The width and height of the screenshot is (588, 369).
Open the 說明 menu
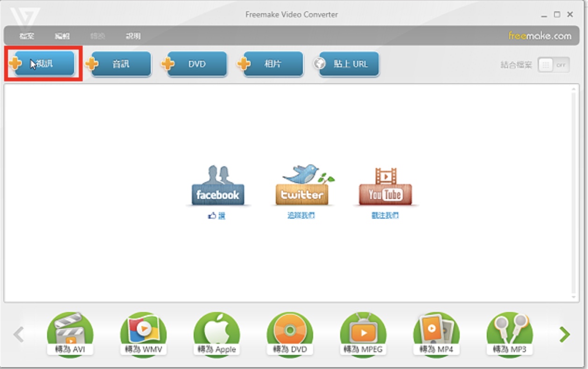133,36
